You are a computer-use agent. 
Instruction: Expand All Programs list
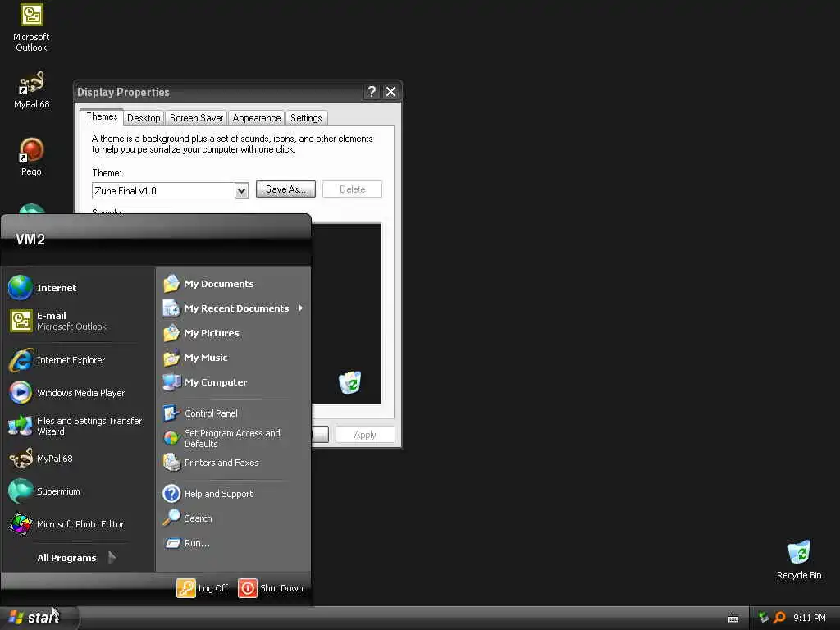[x=76, y=558]
